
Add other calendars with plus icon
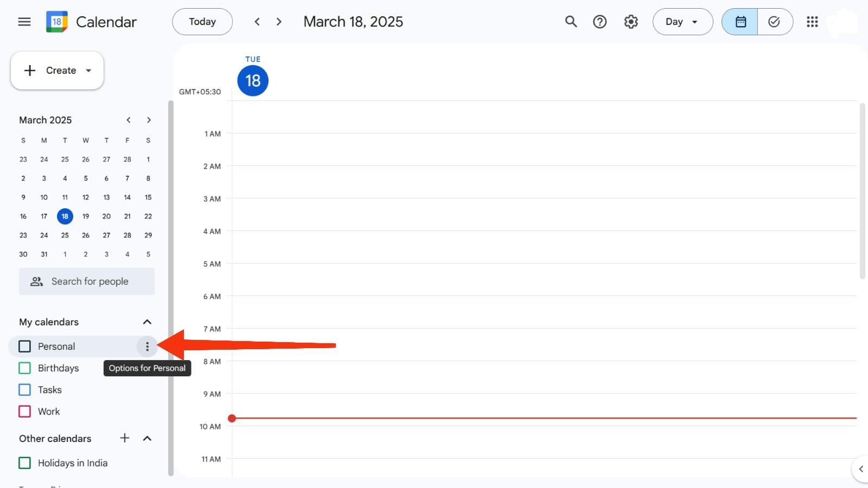[125, 438]
